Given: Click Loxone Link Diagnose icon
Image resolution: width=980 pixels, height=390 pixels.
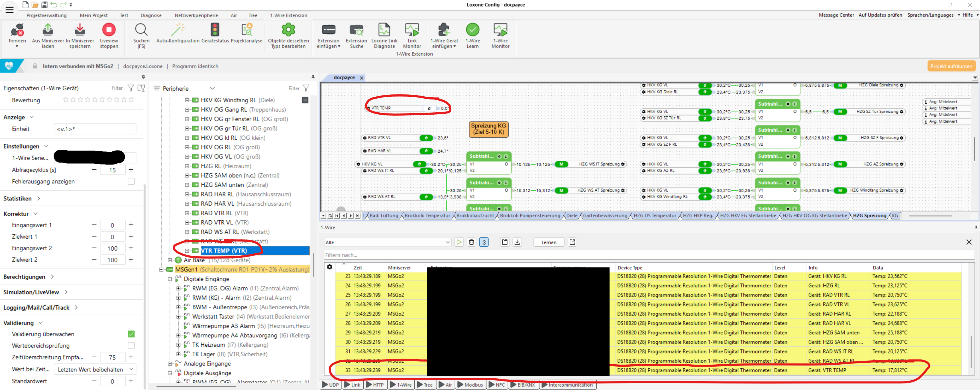Looking at the screenshot, I should coord(384,30).
